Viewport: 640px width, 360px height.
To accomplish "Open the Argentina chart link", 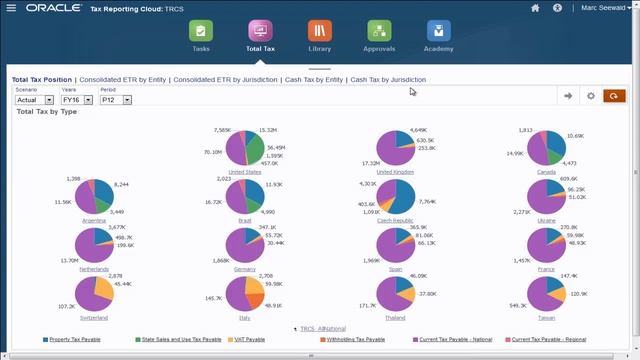I will [x=94, y=220].
